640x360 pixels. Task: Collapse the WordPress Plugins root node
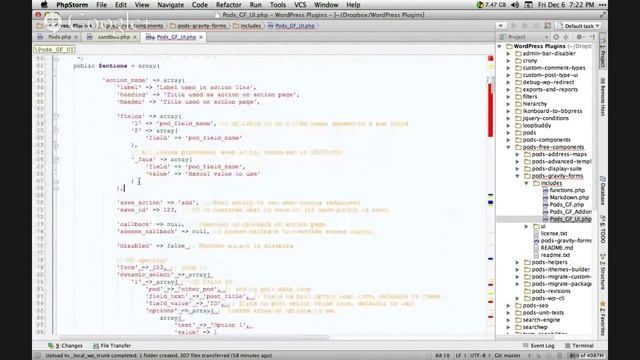pos(500,47)
